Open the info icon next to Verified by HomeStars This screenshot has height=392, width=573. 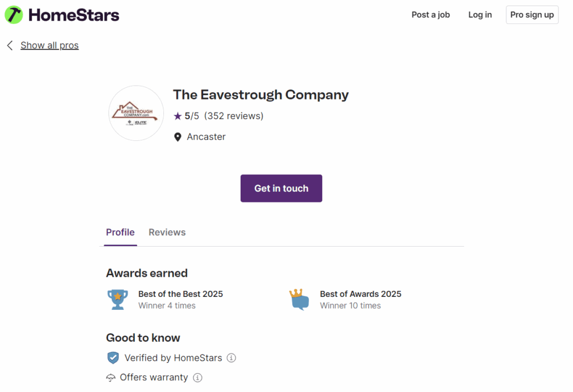click(231, 357)
